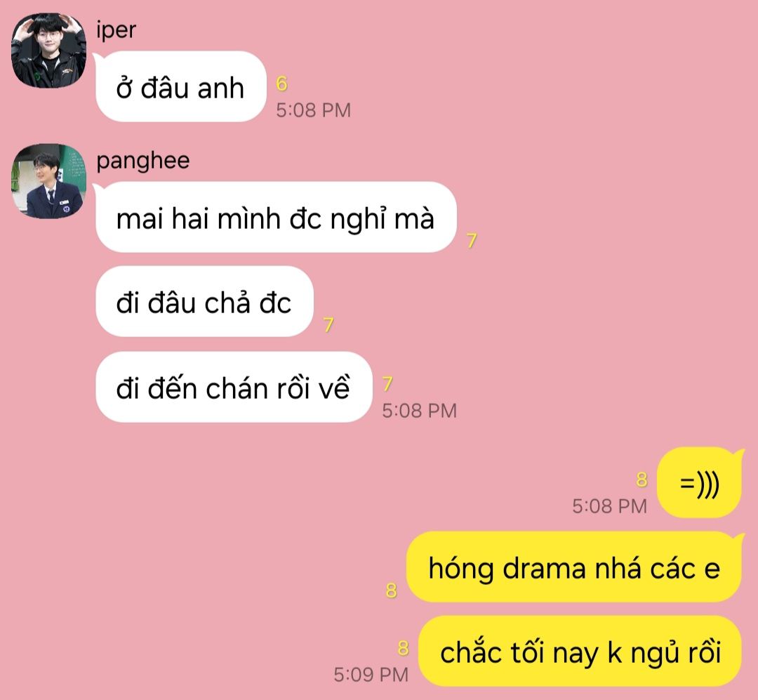Tap the sender name iper

pyautogui.click(x=116, y=30)
